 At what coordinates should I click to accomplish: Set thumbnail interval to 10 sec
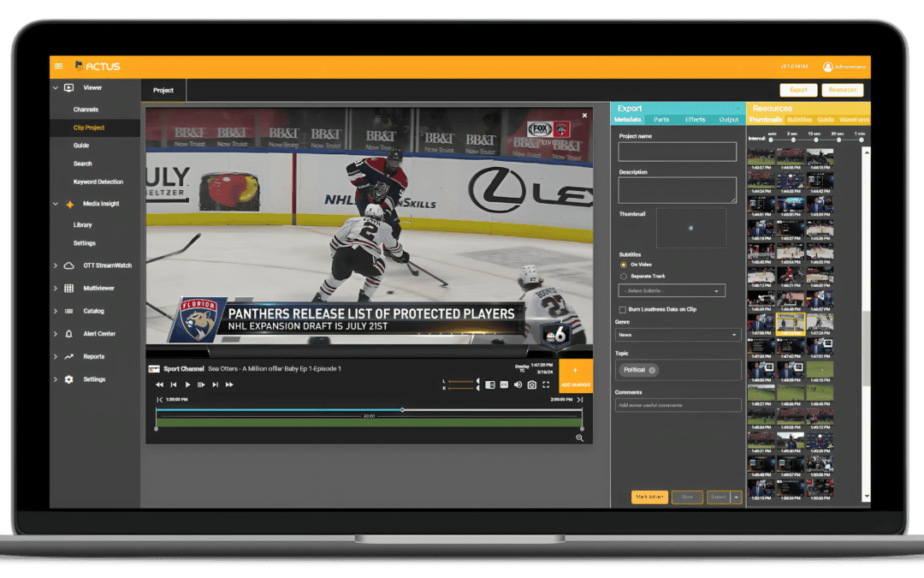[816, 140]
